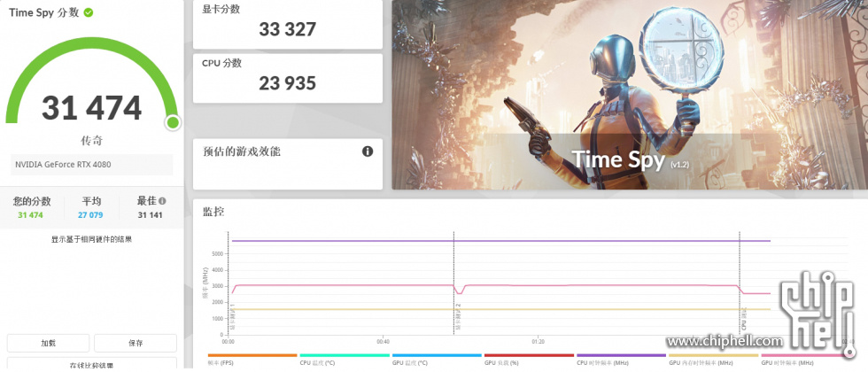The height and width of the screenshot is (372, 868).
Task: Click the NVIDIA GeForce RTX 4080 field
Action: (x=92, y=165)
